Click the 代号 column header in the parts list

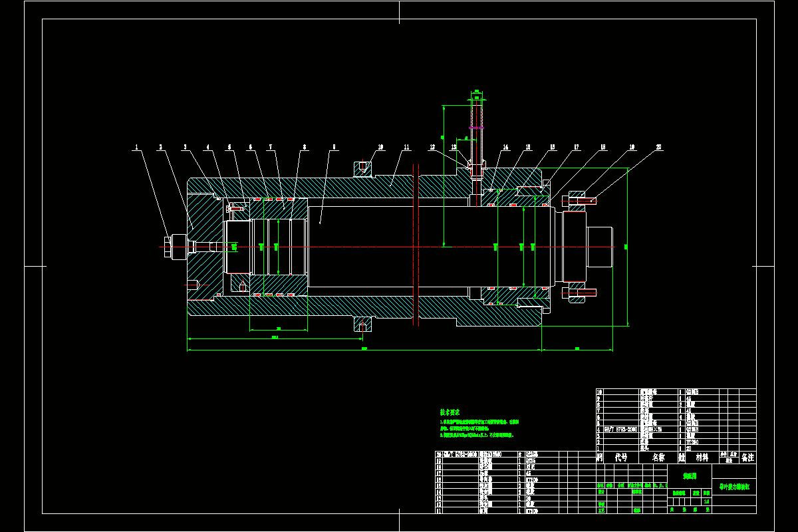point(621,458)
